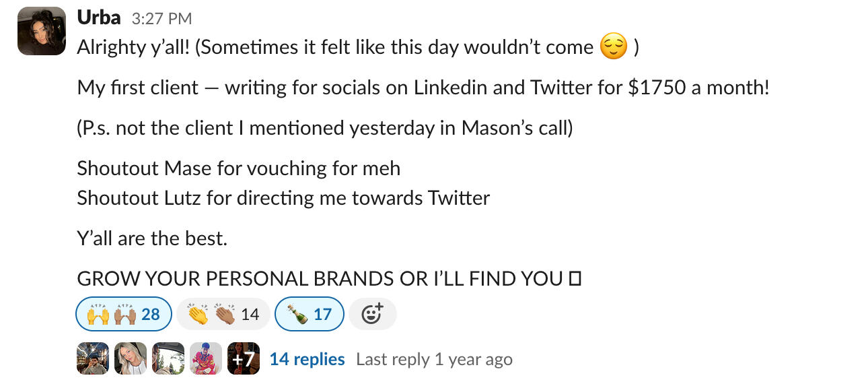The width and height of the screenshot is (868, 384).
Task: Toggle the raised hands reaction with 28
Action: pos(124,314)
